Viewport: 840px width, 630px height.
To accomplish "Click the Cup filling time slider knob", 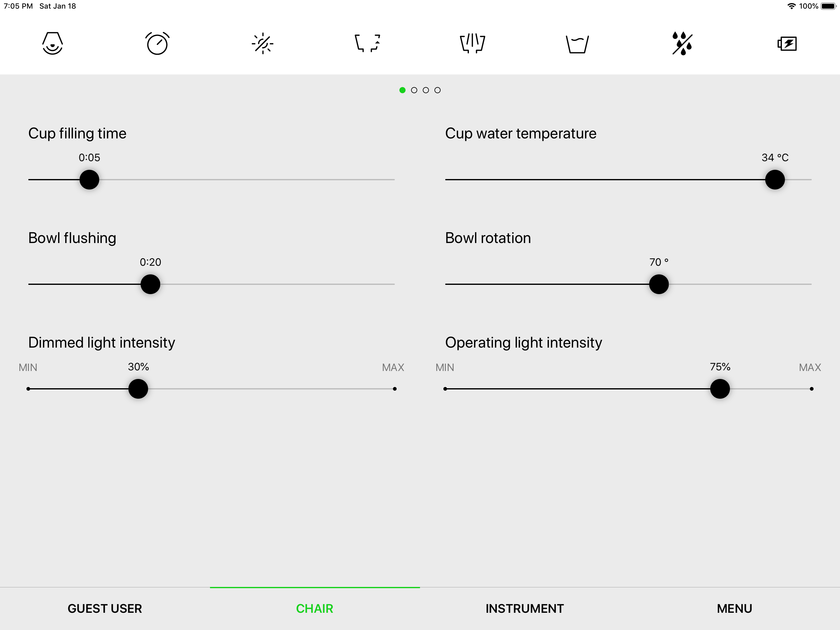I will [x=89, y=180].
